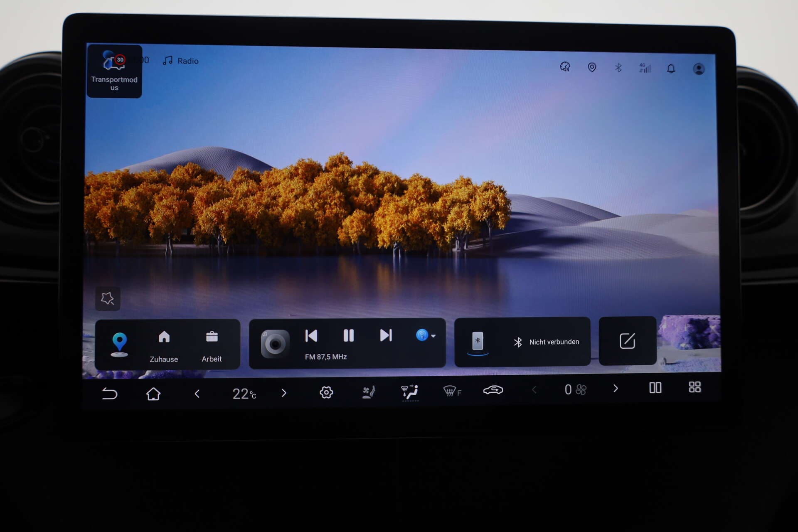Go back with the return arrow

[x=110, y=393]
